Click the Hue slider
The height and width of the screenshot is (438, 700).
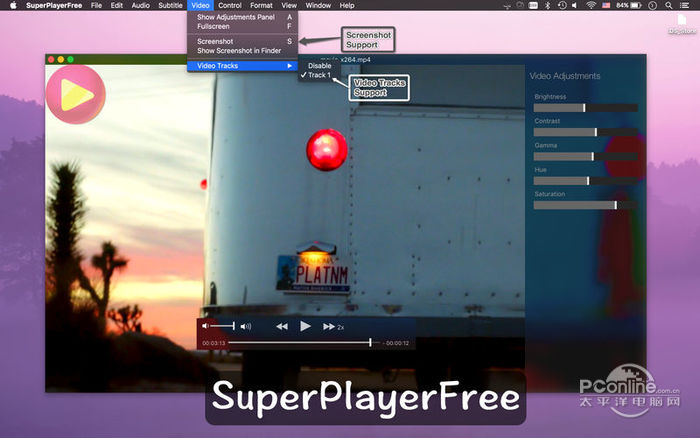[585, 181]
